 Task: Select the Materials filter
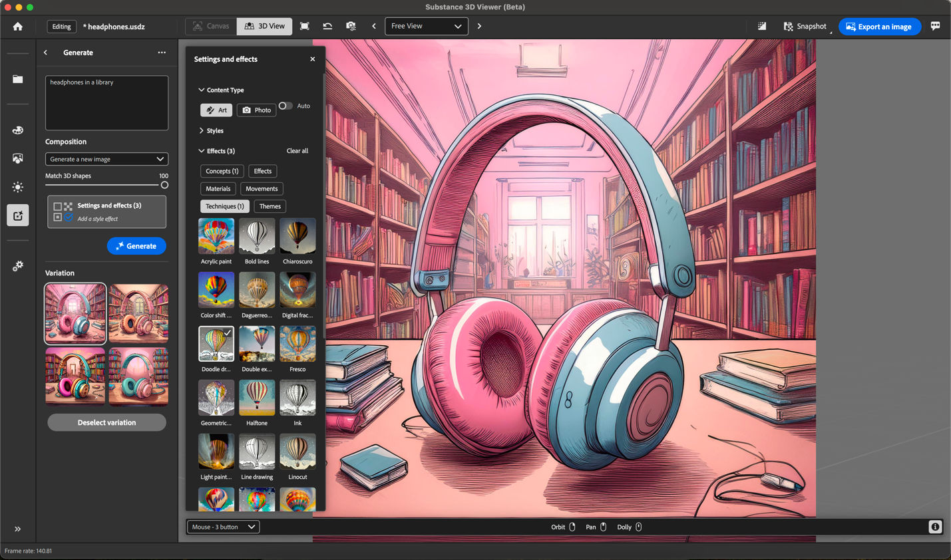218,189
